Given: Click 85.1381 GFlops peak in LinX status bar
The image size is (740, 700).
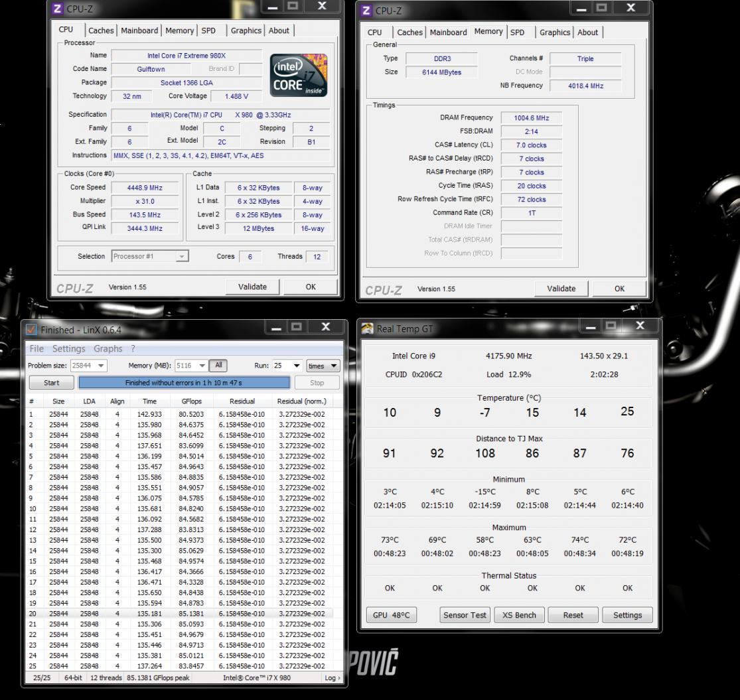Looking at the screenshot, I should (x=158, y=677).
